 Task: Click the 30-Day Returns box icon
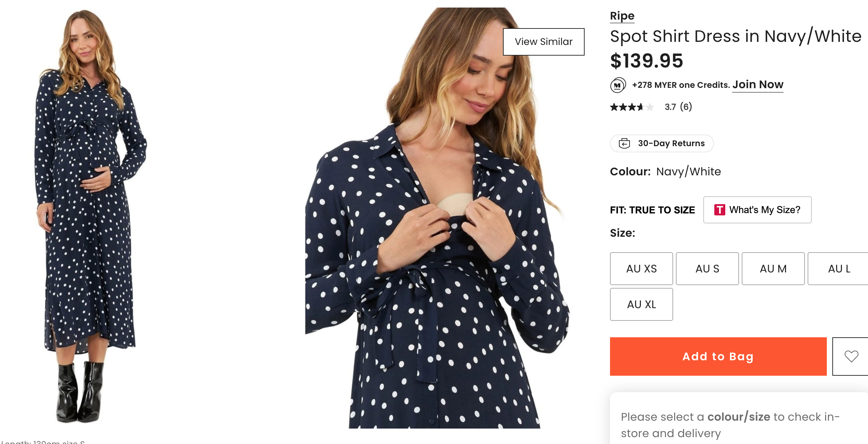point(624,143)
